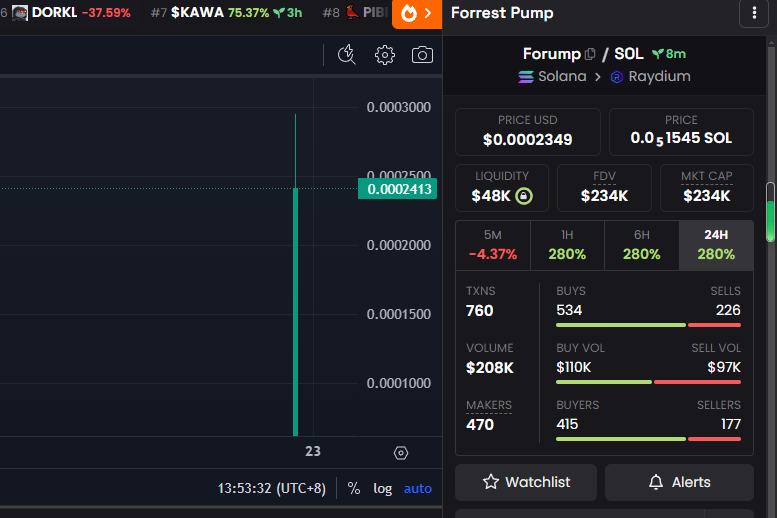Select the 6H timeframe tab
This screenshot has height=518, width=777.
tap(642, 245)
